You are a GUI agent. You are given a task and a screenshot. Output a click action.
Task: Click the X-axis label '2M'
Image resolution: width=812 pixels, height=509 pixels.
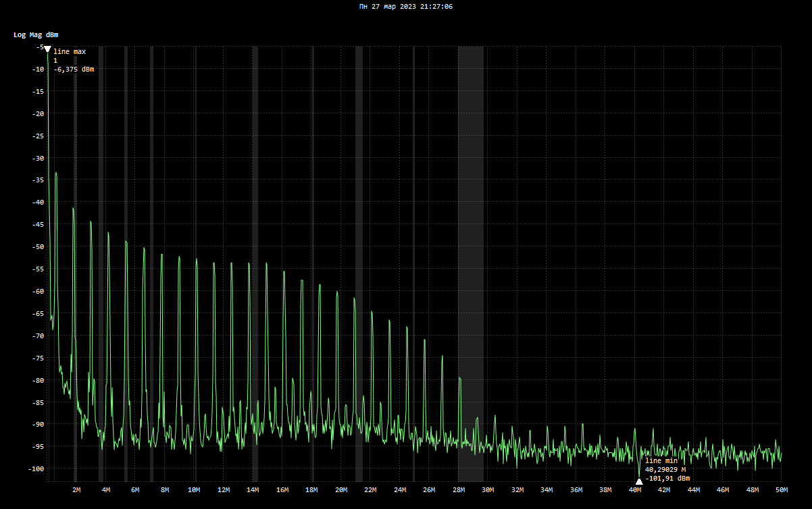coord(76,489)
